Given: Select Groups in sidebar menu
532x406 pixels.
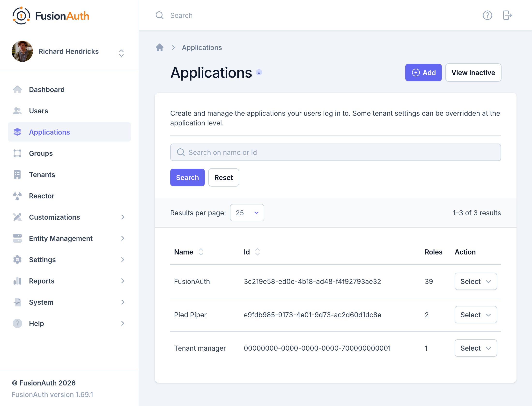Looking at the screenshot, I should pyautogui.click(x=69, y=153).
